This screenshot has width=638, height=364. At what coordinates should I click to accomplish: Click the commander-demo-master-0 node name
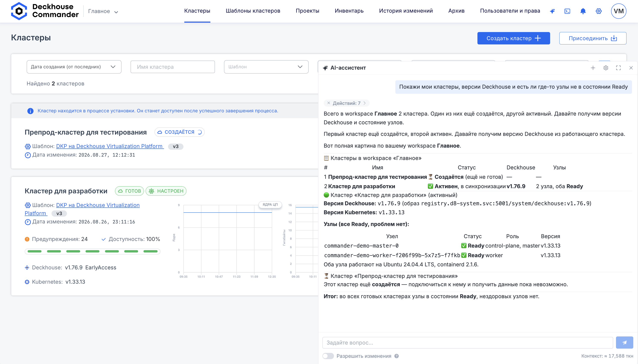coord(361,246)
